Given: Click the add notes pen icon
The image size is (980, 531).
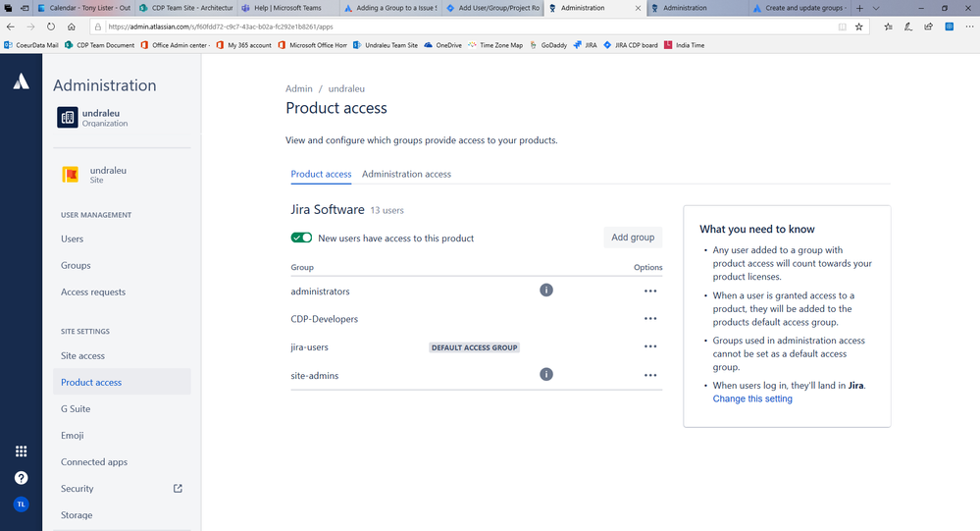Looking at the screenshot, I should tap(908, 27).
